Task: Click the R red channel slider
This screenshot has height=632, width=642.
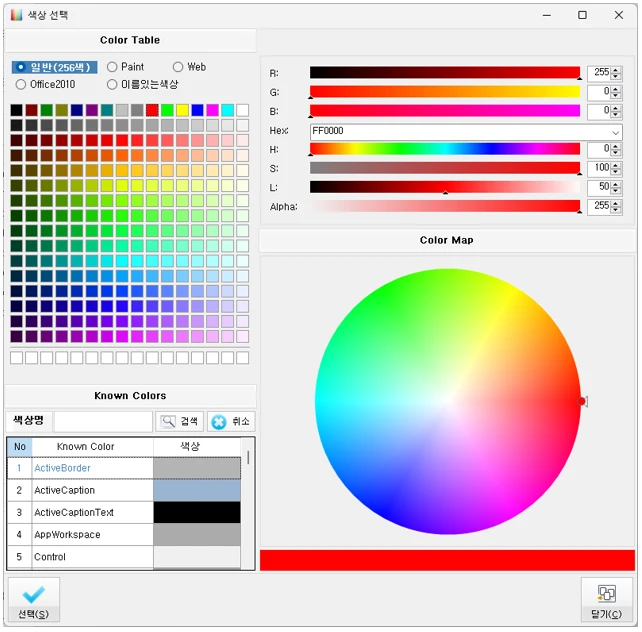Action: pyautogui.click(x=445, y=72)
